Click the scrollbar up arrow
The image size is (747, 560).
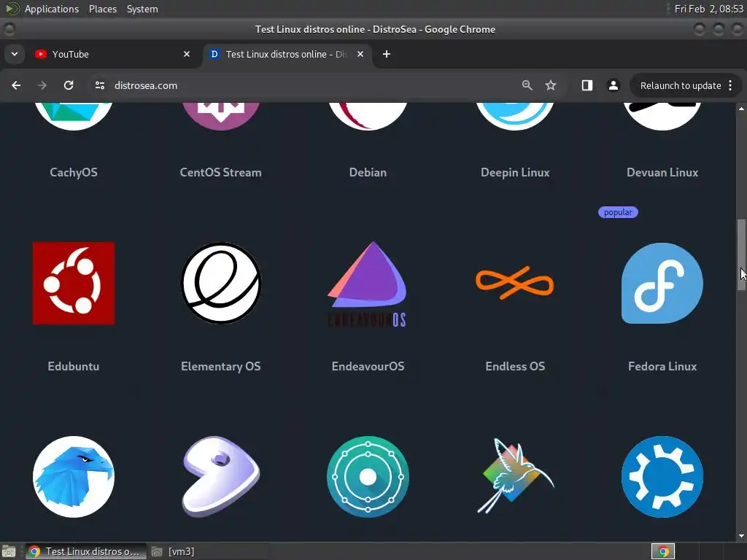click(x=741, y=109)
